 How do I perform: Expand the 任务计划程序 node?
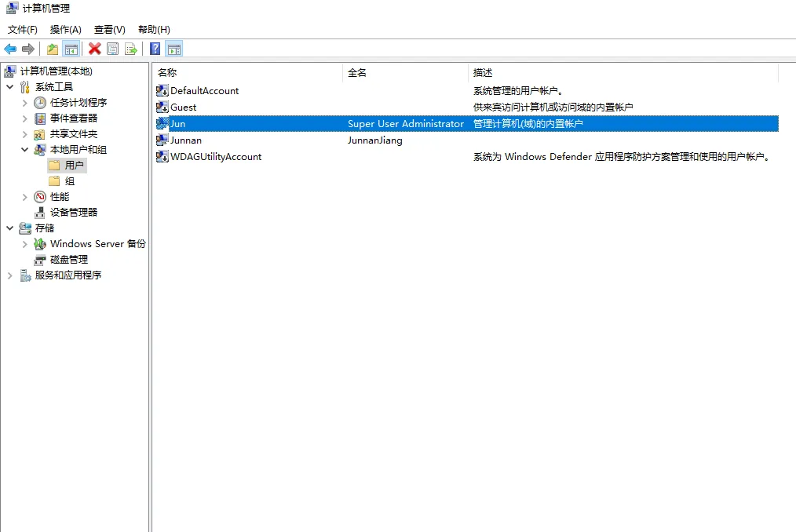[x=24, y=103]
